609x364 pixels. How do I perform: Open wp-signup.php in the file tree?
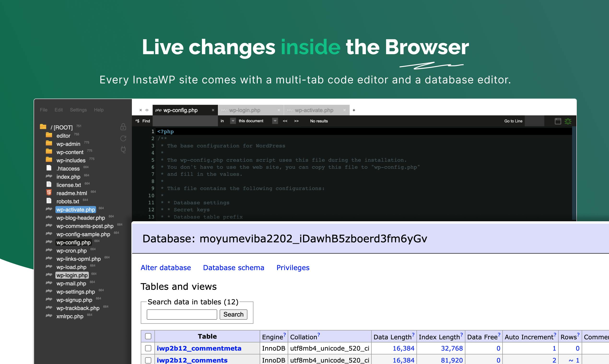(x=74, y=300)
